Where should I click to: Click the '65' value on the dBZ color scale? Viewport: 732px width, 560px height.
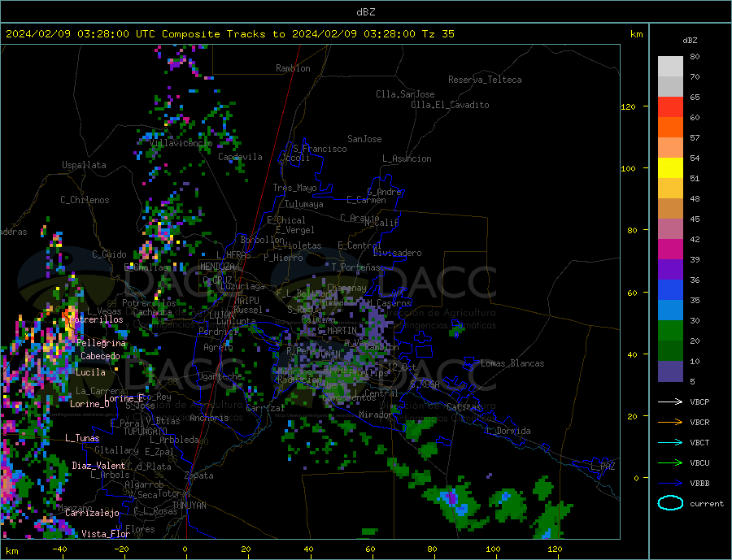(x=695, y=98)
